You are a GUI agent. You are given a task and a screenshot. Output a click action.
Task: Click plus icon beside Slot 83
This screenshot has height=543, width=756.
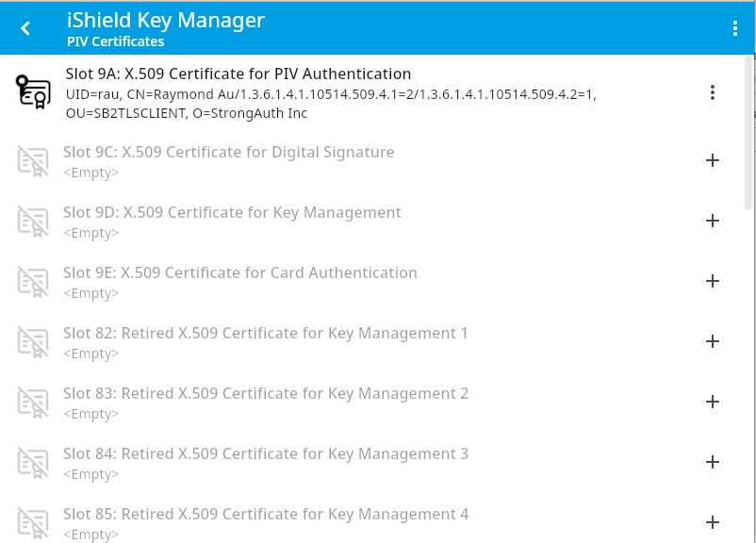tap(713, 402)
